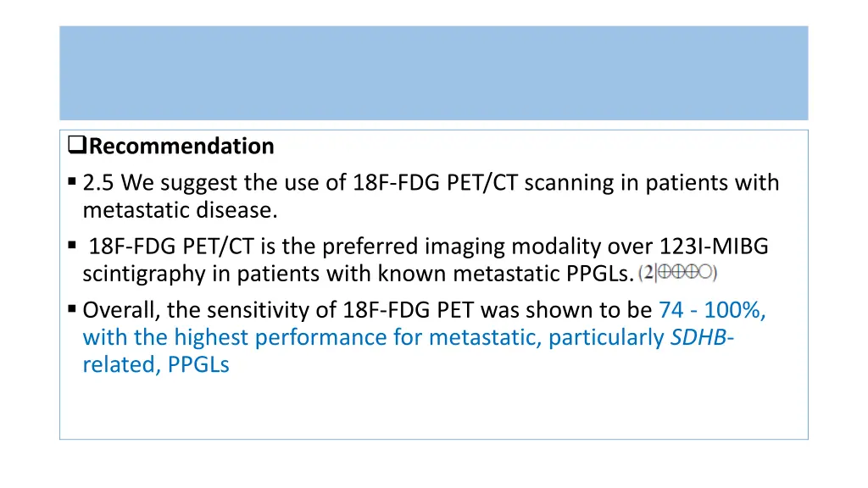Viewport: 868px width, 488px height.
Task: Click the empty blue title banner
Action: [x=433, y=73]
